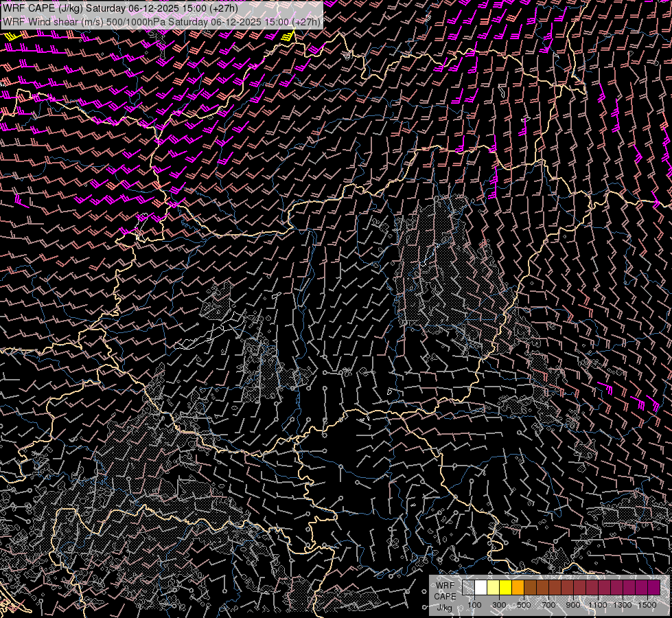Click the WRF label in legend
Image resolution: width=672 pixels, height=618 pixels.
[x=445, y=586]
